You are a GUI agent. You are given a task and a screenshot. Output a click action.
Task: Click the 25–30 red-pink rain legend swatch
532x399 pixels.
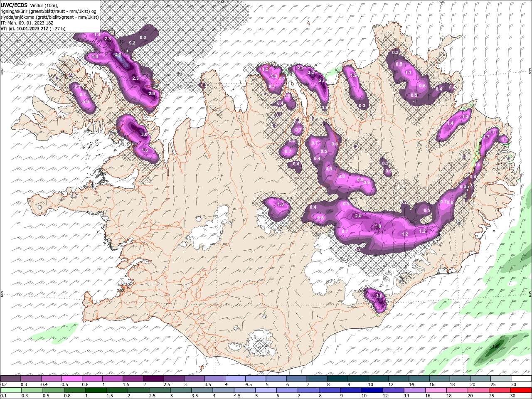[499, 390]
